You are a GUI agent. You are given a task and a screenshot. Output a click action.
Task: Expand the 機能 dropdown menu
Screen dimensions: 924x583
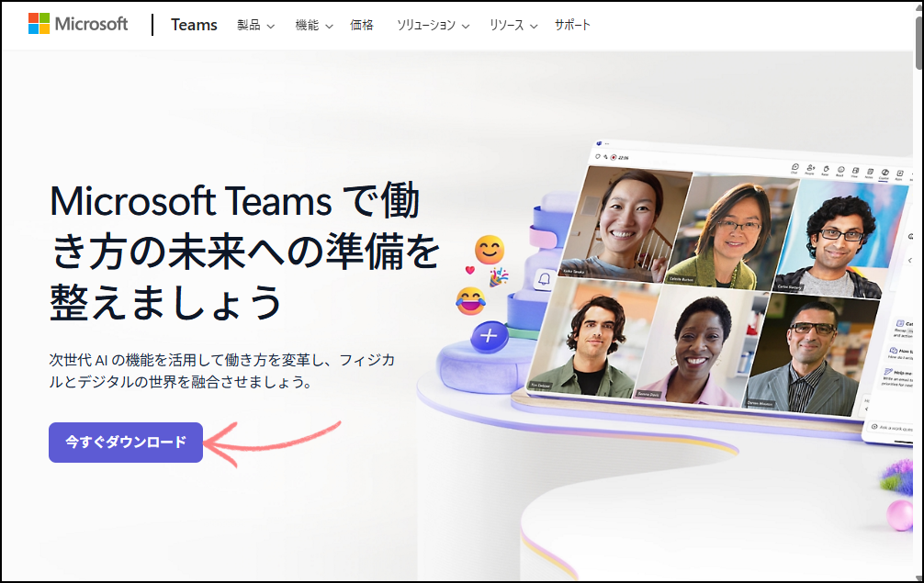(x=314, y=25)
